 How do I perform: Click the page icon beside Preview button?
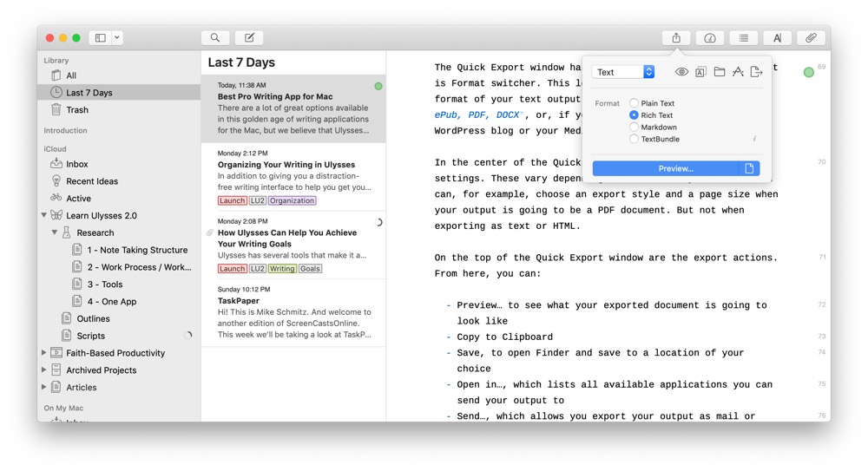(749, 168)
